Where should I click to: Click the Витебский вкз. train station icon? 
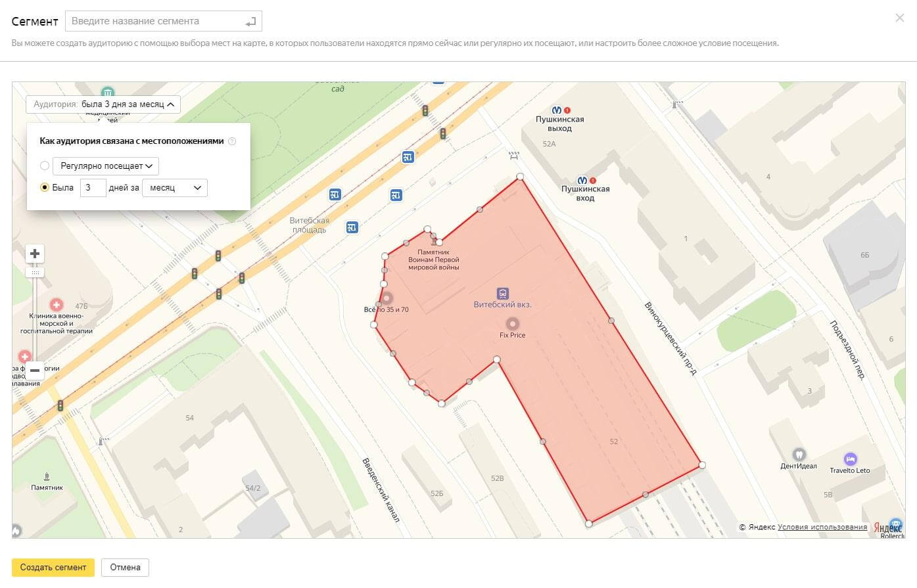click(503, 293)
